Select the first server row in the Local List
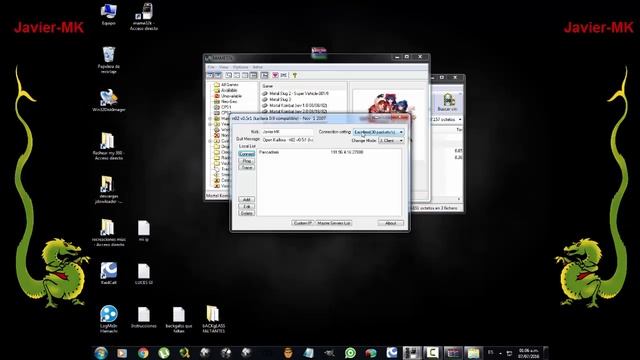 [x=329, y=152]
